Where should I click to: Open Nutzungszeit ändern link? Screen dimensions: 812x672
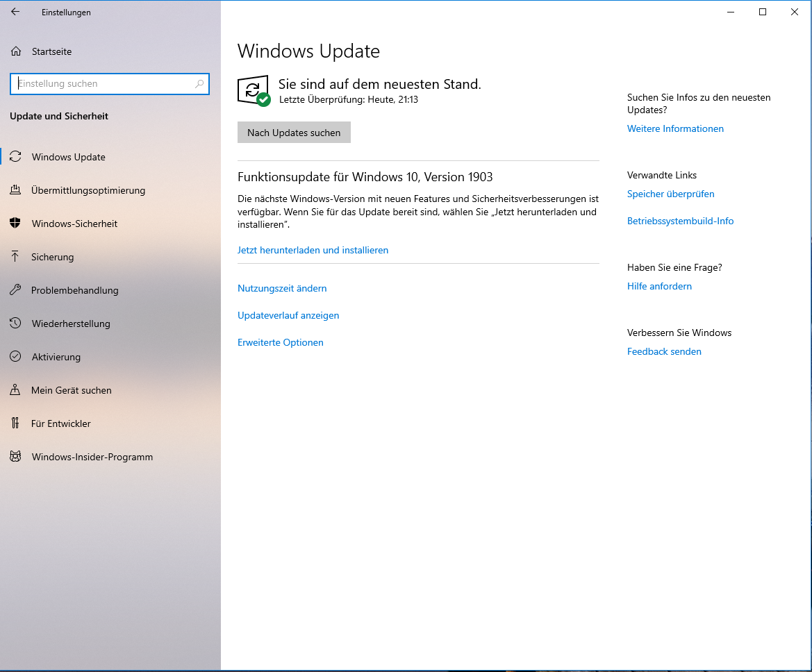pos(282,288)
